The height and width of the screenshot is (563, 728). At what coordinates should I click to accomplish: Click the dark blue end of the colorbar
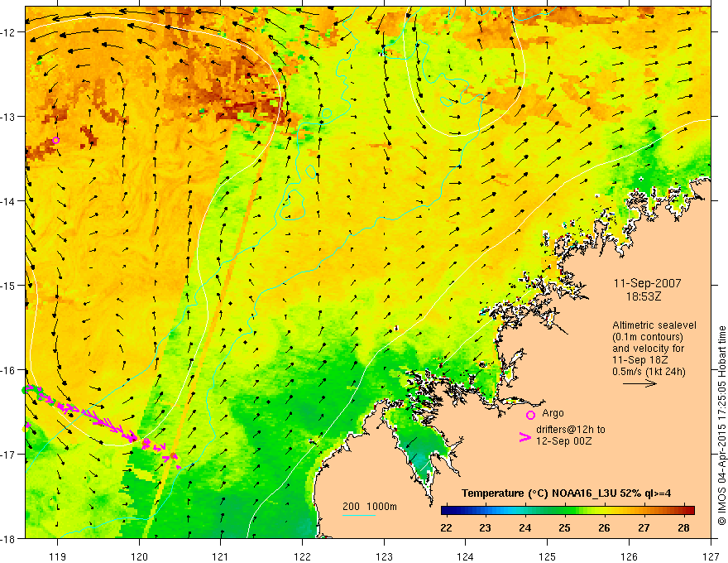point(448,511)
